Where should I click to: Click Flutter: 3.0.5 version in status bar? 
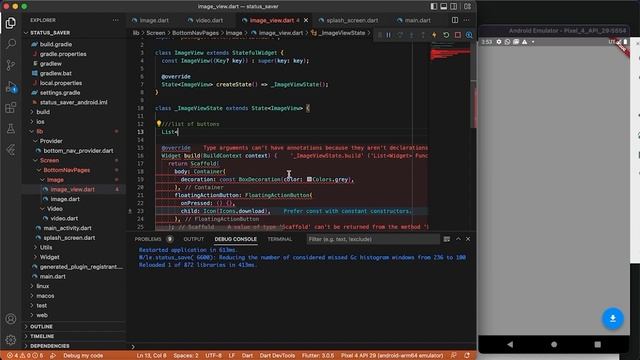(x=318, y=356)
